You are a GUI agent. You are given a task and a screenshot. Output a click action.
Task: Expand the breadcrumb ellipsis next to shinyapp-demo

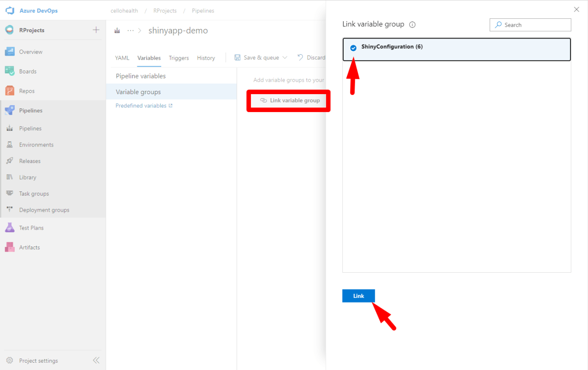130,30
